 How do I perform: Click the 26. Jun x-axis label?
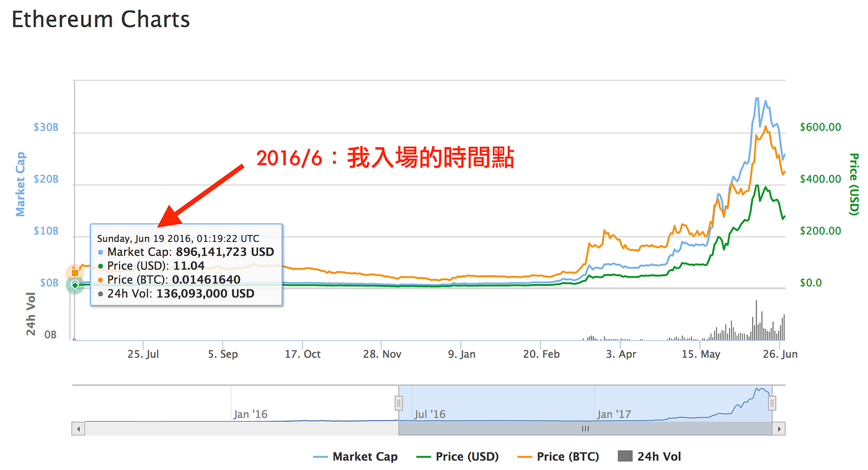click(780, 354)
